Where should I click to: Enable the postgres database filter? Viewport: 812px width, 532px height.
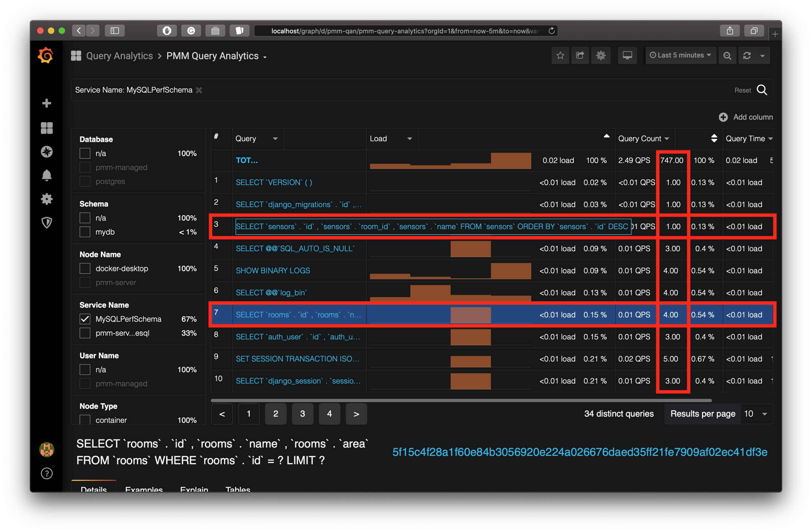pos(85,181)
